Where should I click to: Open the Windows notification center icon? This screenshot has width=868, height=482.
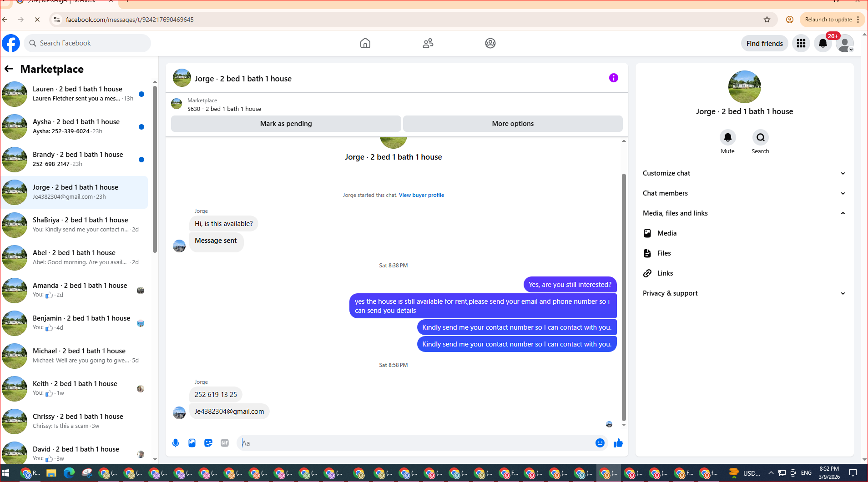click(853, 473)
